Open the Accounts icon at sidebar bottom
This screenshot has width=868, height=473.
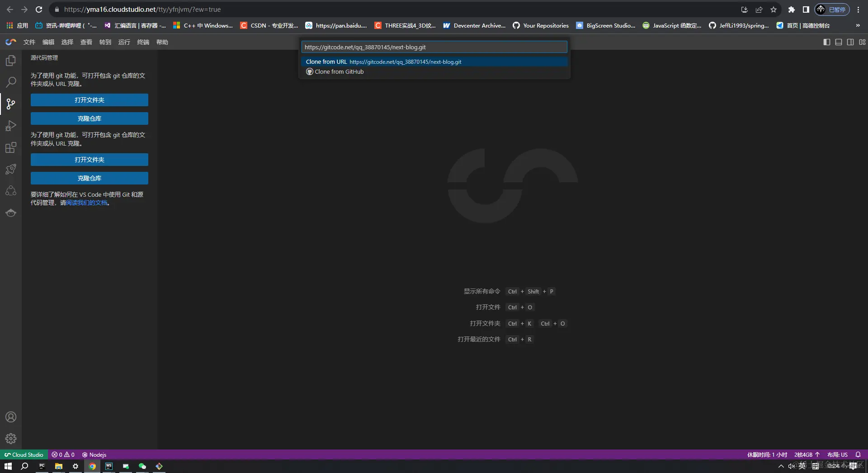point(10,417)
